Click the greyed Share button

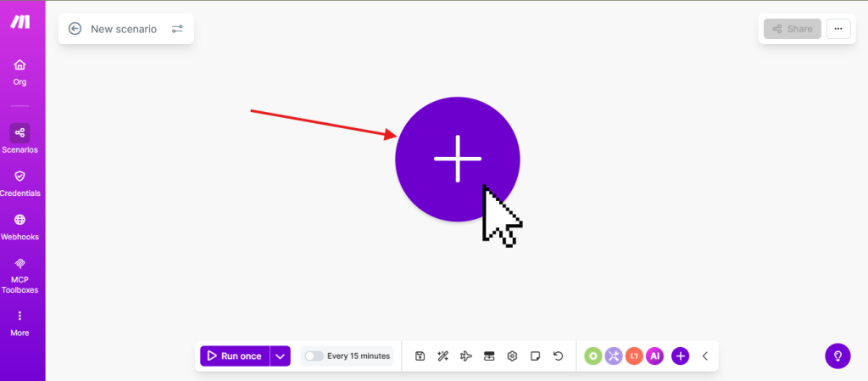pyautogui.click(x=793, y=29)
